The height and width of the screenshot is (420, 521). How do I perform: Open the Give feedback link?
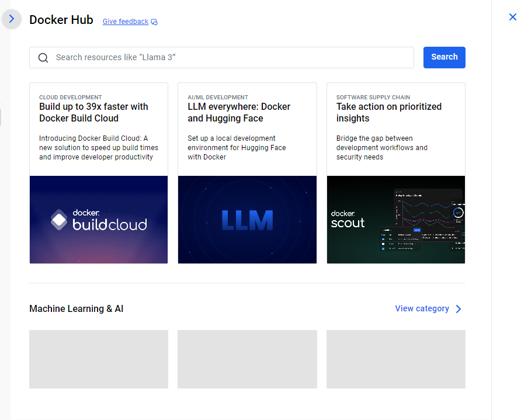(x=126, y=22)
